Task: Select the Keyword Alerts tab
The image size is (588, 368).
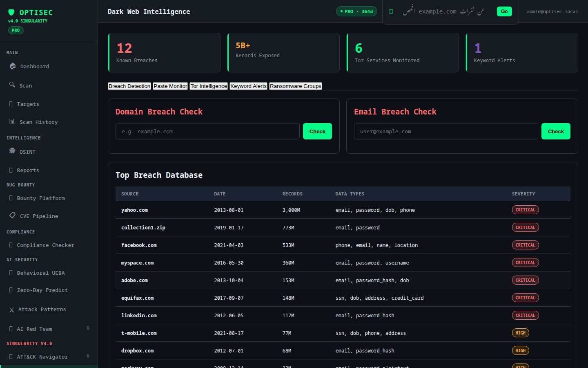Action: pyautogui.click(x=248, y=86)
